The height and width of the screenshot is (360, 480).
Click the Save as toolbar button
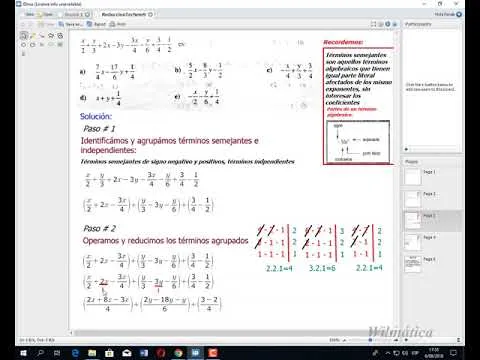click(70, 24)
